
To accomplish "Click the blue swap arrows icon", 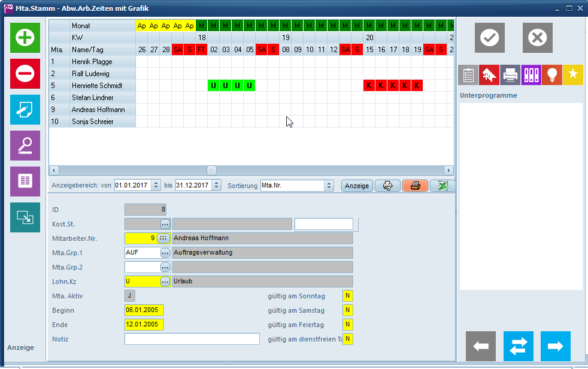I will click(x=519, y=346).
